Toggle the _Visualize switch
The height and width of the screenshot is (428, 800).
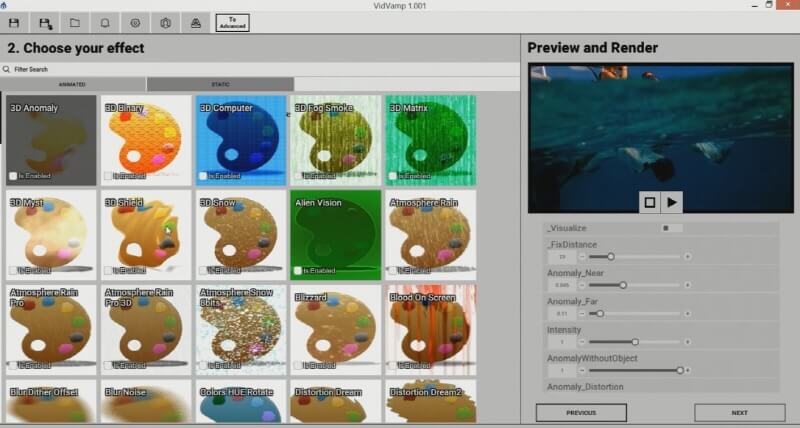(671, 228)
